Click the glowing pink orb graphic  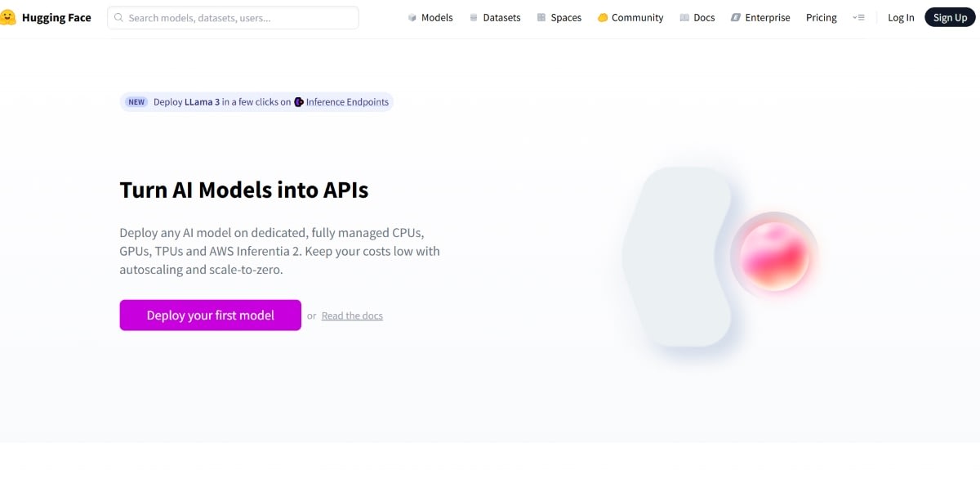point(774,257)
